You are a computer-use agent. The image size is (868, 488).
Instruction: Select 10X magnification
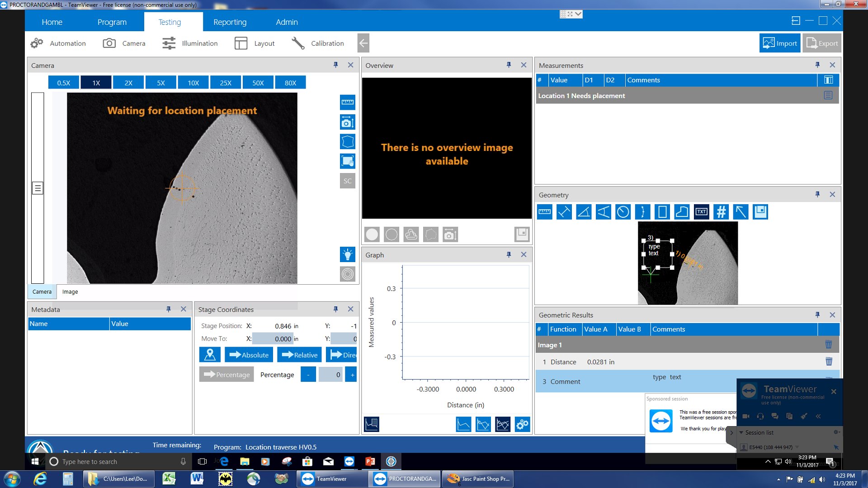tap(193, 83)
